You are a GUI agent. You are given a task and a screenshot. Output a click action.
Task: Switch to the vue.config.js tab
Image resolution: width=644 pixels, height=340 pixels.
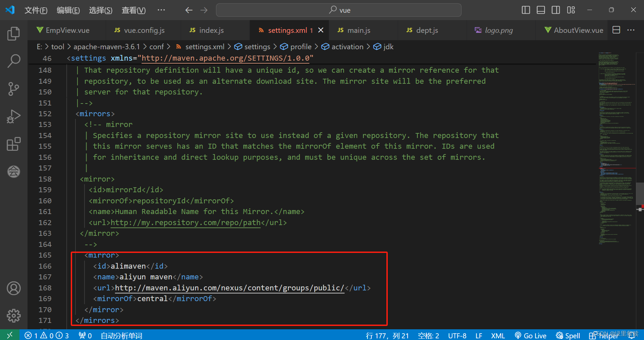click(144, 30)
